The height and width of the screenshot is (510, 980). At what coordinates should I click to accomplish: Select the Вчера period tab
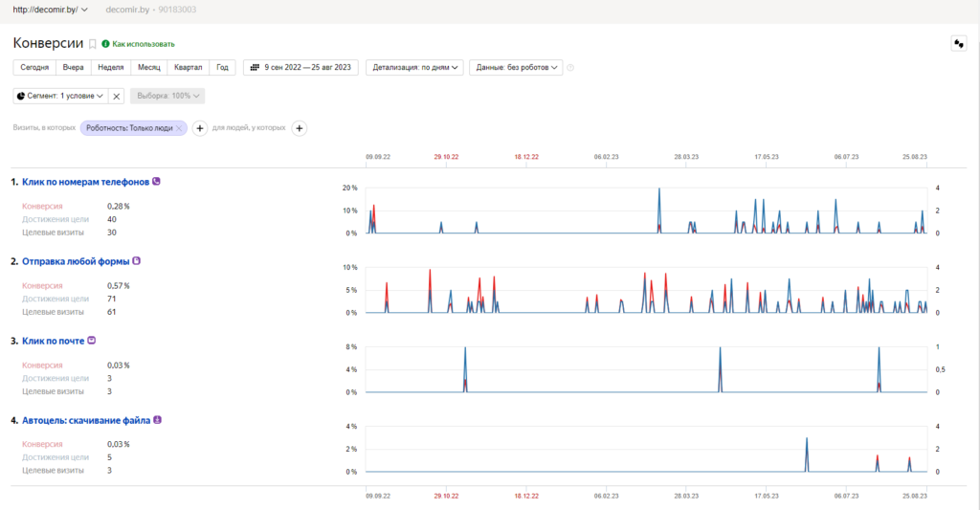pyautogui.click(x=73, y=68)
